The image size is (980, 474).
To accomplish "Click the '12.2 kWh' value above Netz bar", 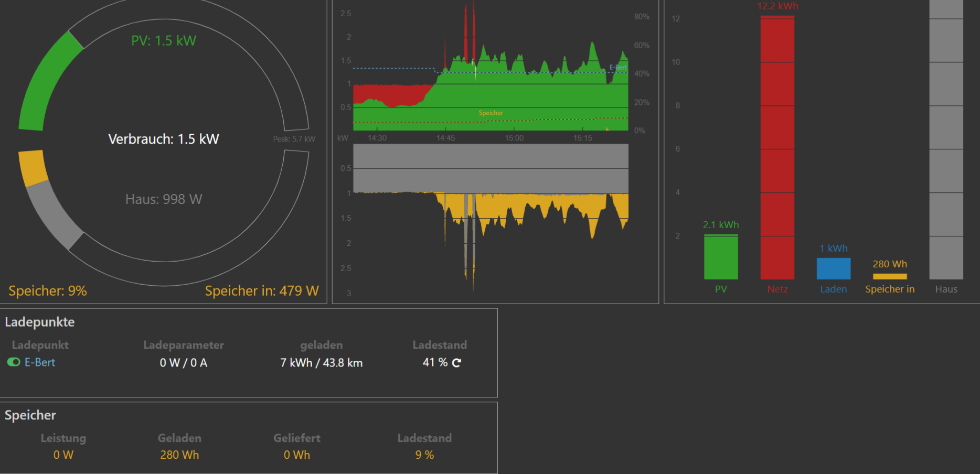I will [x=777, y=6].
